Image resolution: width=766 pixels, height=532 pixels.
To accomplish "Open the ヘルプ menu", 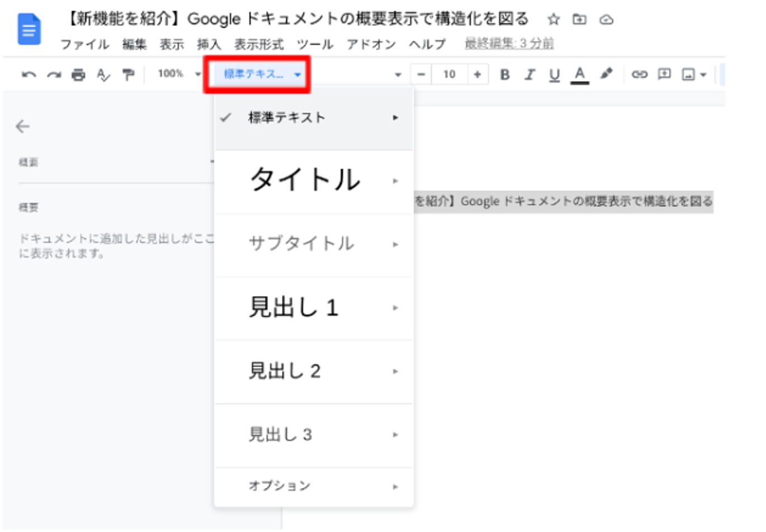I will tap(428, 44).
